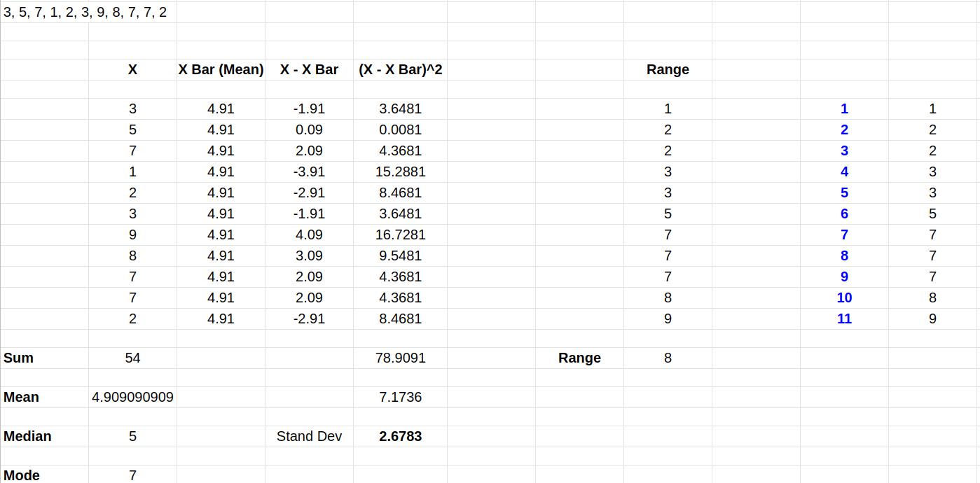Select the cell showing 15.2881

400,171
